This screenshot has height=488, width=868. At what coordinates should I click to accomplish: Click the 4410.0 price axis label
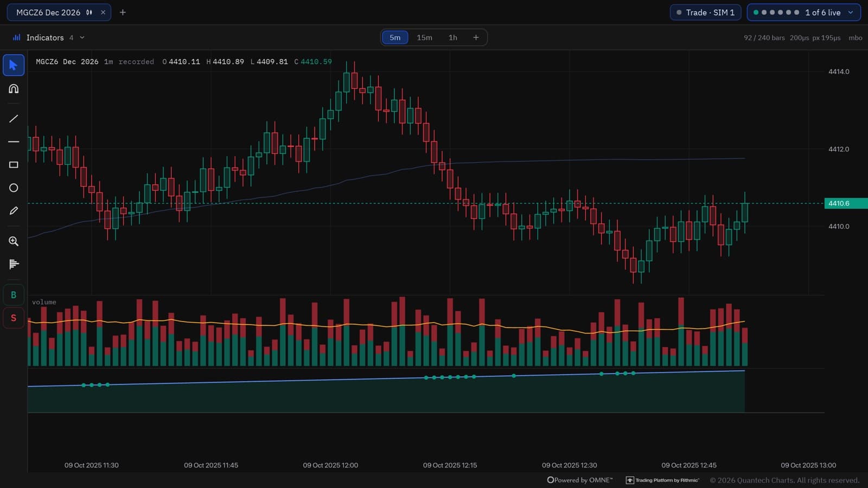point(839,227)
